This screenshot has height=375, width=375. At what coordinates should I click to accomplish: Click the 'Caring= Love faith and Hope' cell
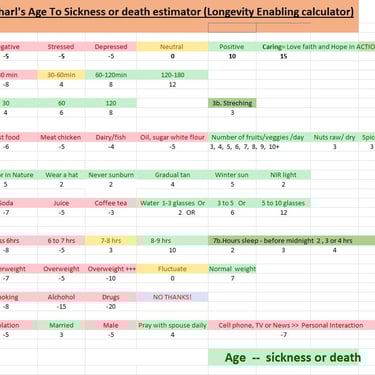pyautogui.click(x=316, y=47)
